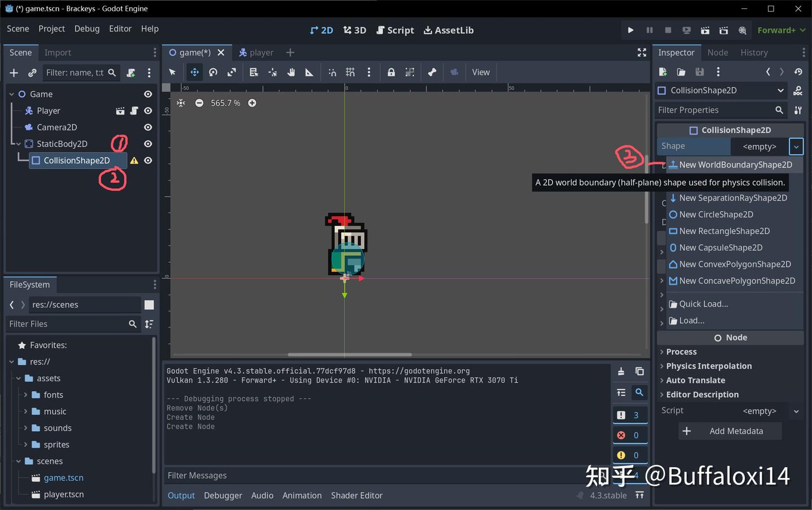Open the Shape property dropdown
Image resolution: width=812 pixels, height=510 pixels.
point(796,147)
